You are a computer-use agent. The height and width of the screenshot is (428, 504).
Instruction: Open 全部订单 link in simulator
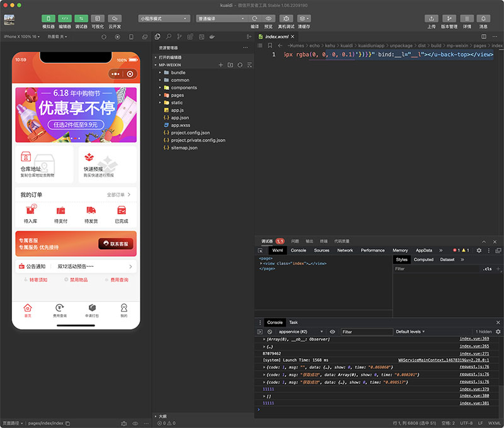[x=118, y=194]
